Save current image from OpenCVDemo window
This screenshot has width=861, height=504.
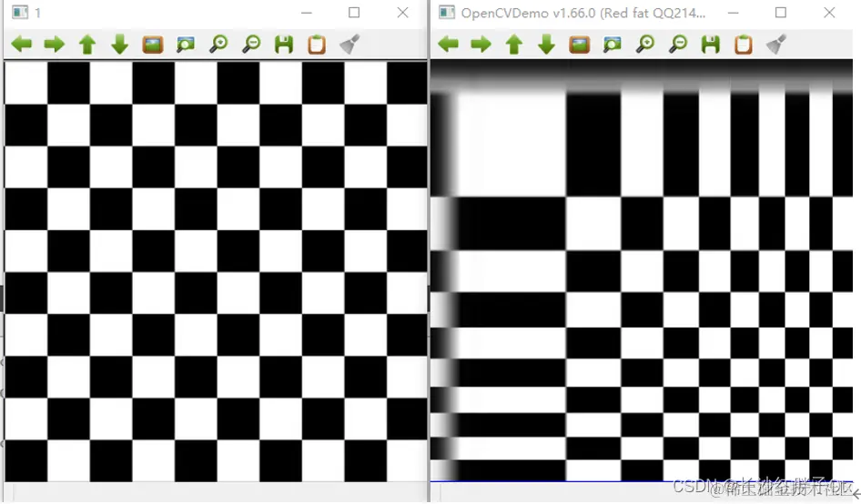(x=711, y=44)
